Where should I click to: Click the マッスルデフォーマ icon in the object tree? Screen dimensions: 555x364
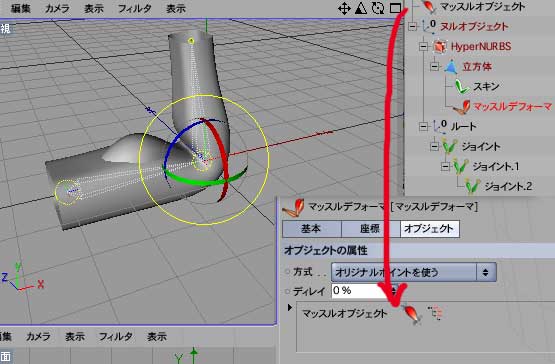coord(463,107)
